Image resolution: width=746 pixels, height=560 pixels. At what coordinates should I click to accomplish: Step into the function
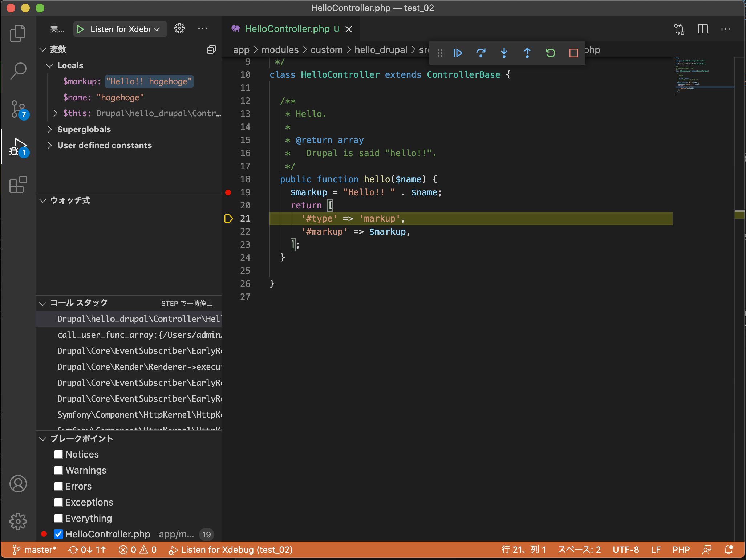click(504, 53)
